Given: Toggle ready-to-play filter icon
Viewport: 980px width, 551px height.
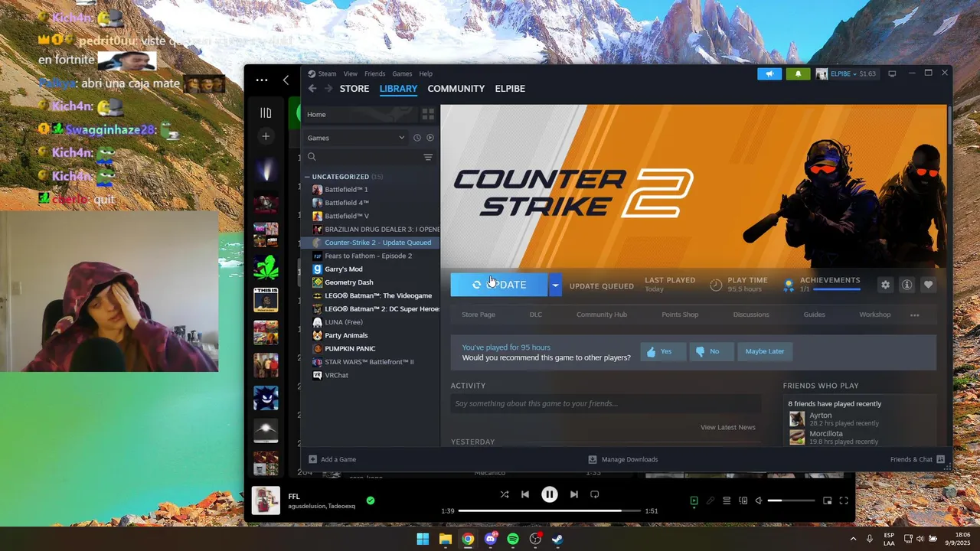Looking at the screenshot, I should pyautogui.click(x=430, y=138).
